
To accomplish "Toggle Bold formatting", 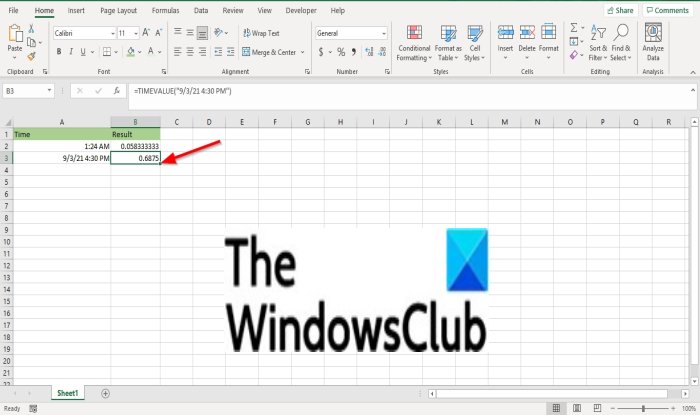I will click(x=58, y=52).
